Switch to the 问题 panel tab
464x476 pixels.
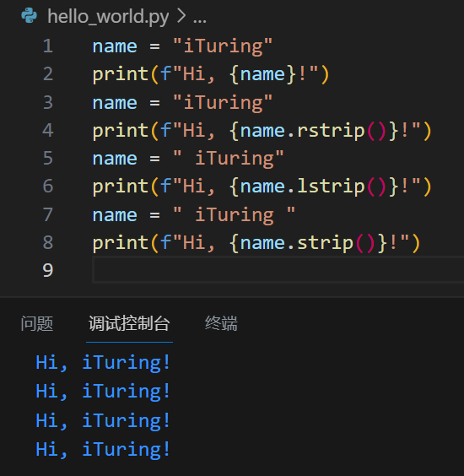tap(37, 323)
